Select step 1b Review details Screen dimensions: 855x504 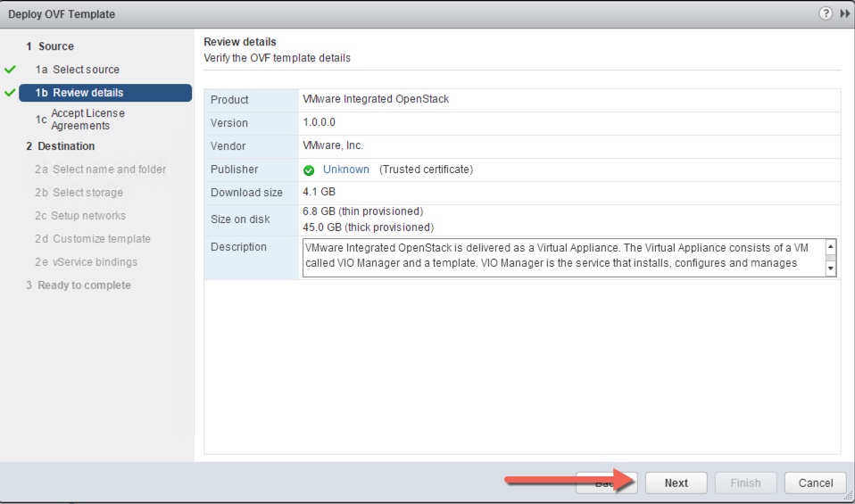click(87, 93)
